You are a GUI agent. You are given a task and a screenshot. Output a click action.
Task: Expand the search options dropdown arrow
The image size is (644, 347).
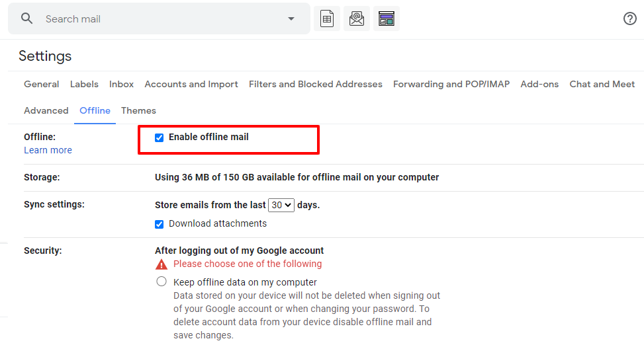[291, 19]
